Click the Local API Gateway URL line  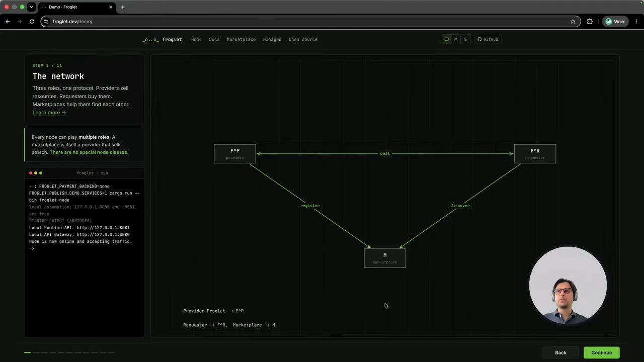(x=79, y=235)
